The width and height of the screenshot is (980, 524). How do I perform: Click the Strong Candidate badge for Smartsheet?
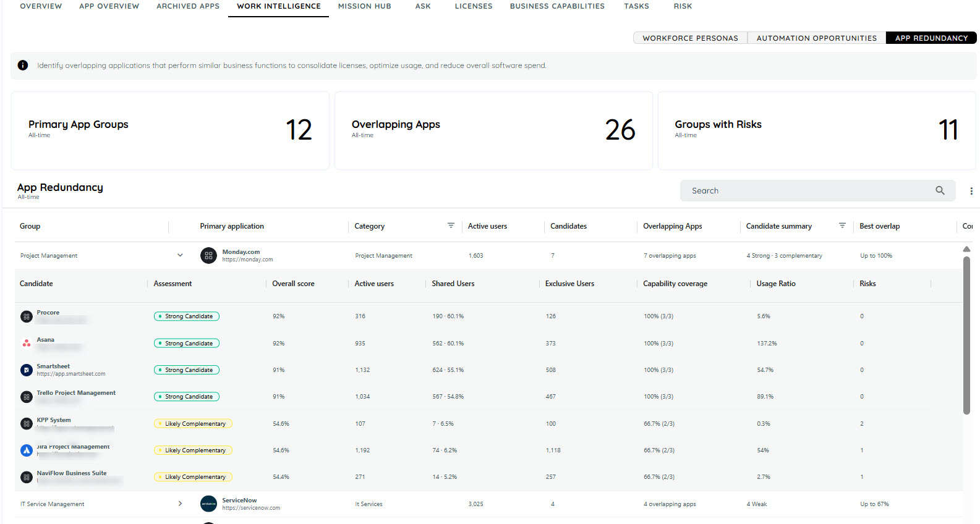pyautogui.click(x=187, y=370)
